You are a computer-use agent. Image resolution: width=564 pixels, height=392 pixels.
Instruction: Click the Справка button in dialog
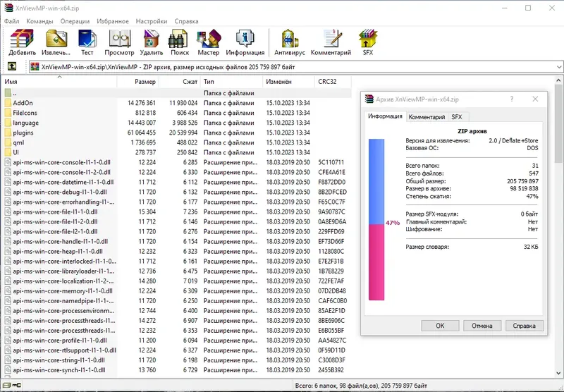click(x=524, y=326)
